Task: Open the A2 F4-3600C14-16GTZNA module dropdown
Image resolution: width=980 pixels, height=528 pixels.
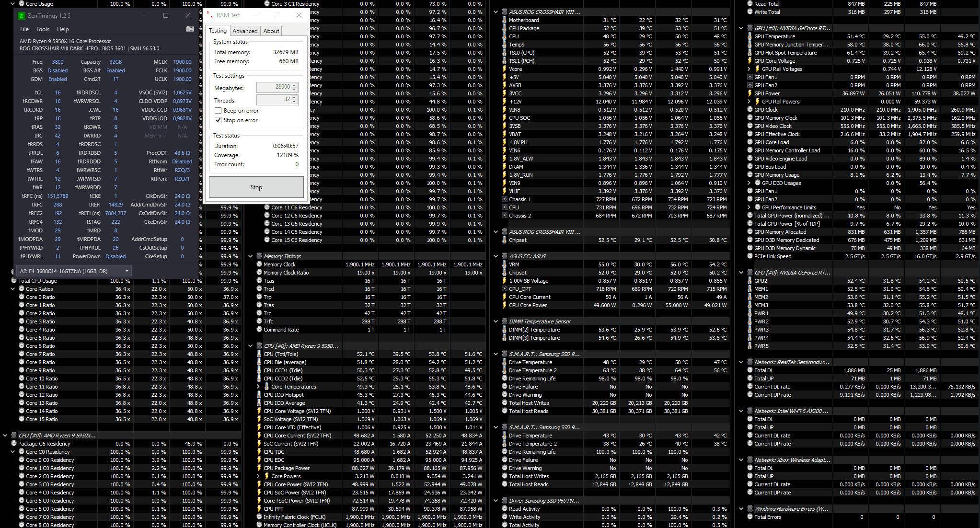Action: click(x=74, y=271)
